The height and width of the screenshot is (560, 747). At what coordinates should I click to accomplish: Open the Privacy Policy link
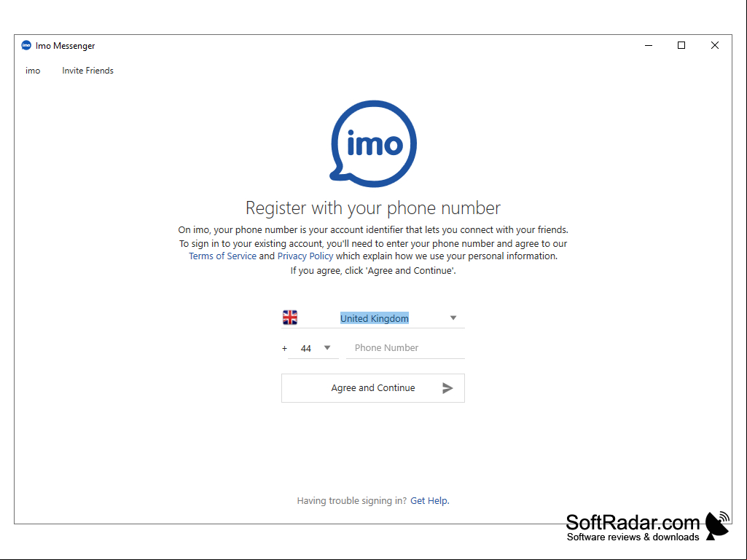coord(305,256)
